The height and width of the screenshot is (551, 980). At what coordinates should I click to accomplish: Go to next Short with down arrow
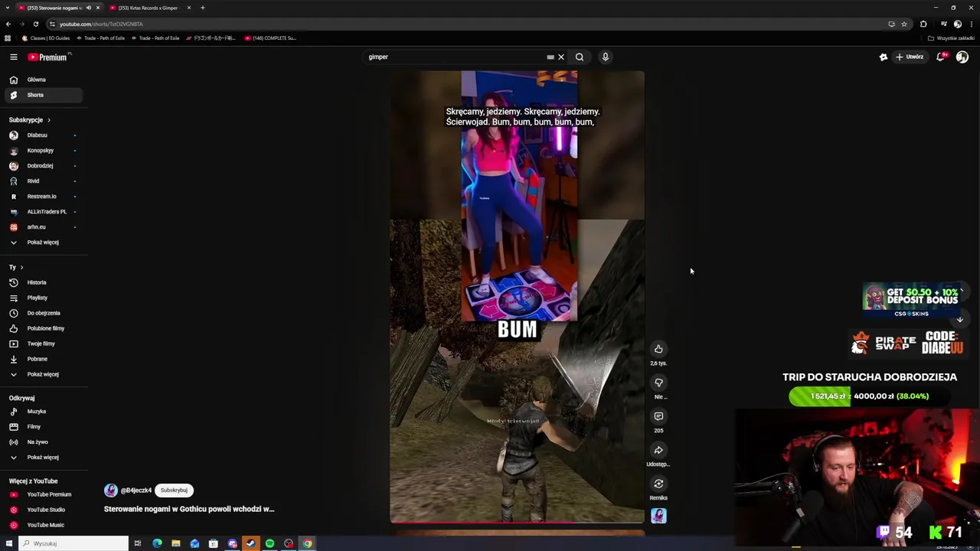pyautogui.click(x=959, y=320)
